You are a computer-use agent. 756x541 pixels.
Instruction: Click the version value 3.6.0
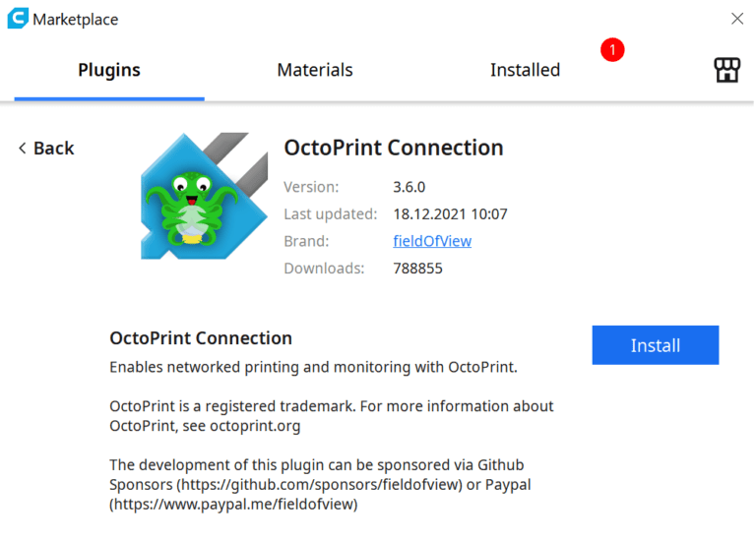point(409,187)
